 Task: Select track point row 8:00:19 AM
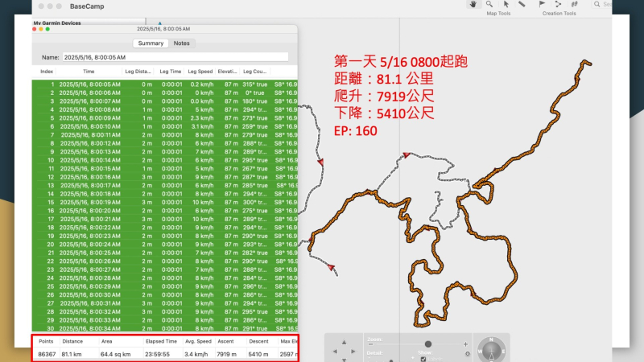coord(165,203)
